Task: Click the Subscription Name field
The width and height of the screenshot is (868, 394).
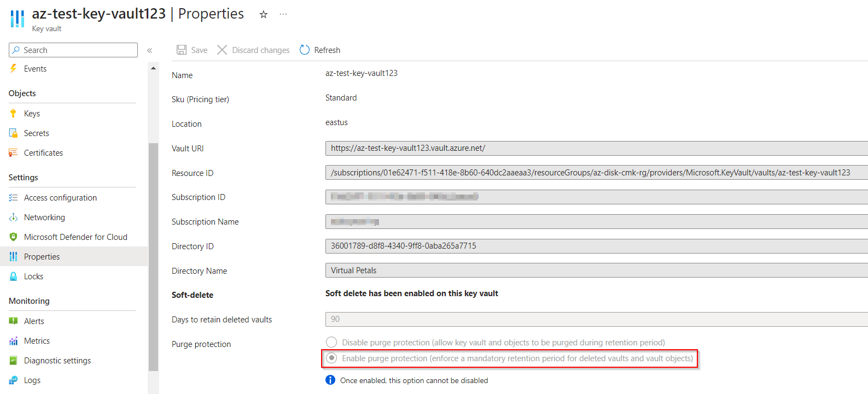Action: pyautogui.click(x=597, y=221)
